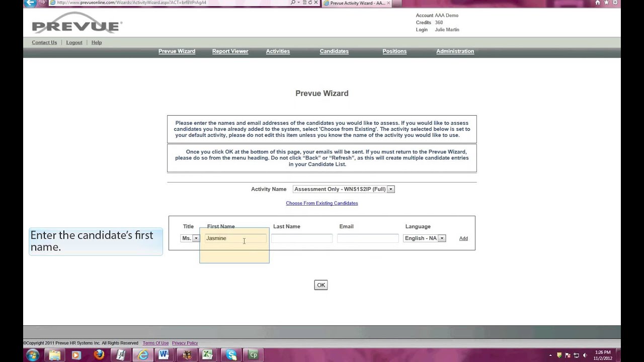Viewport: 644px width, 362px height.
Task: Click the Last Name input field
Action: pyautogui.click(x=302, y=238)
